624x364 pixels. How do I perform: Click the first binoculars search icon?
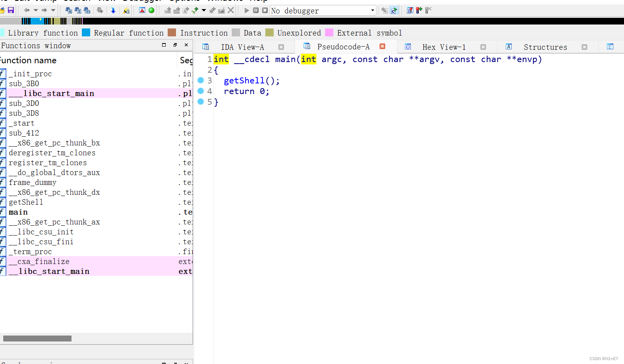(x=69, y=10)
